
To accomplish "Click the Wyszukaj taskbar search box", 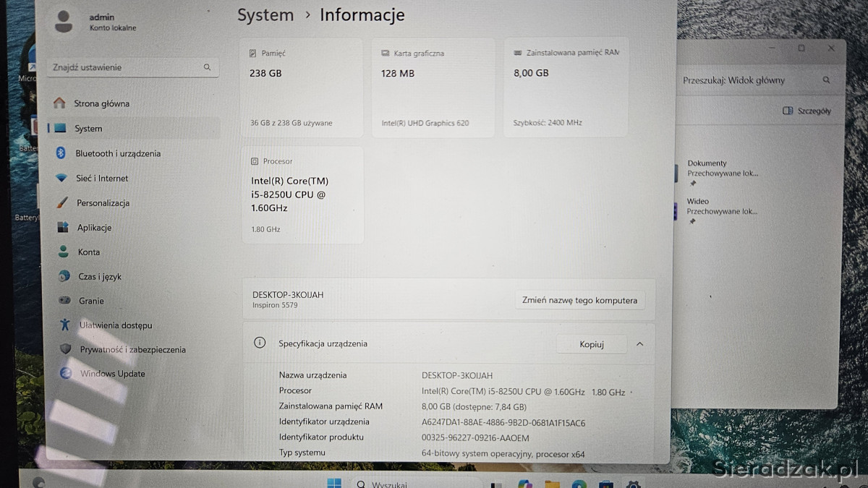I will [x=416, y=483].
